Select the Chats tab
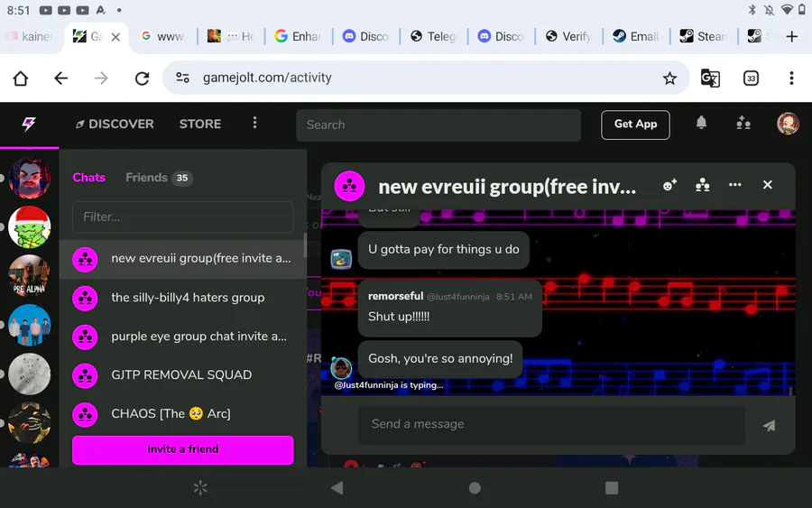The width and height of the screenshot is (812, 508). (89, 178)
